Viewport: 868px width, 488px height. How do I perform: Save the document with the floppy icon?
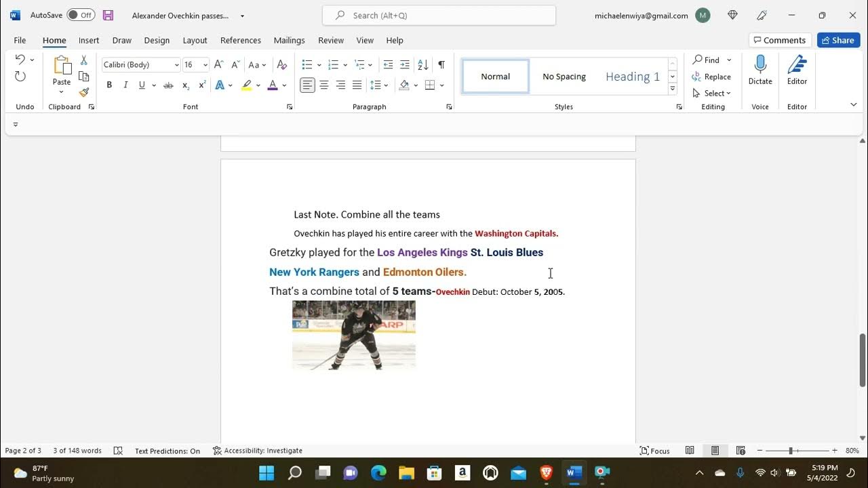click(x=108, y=15)
